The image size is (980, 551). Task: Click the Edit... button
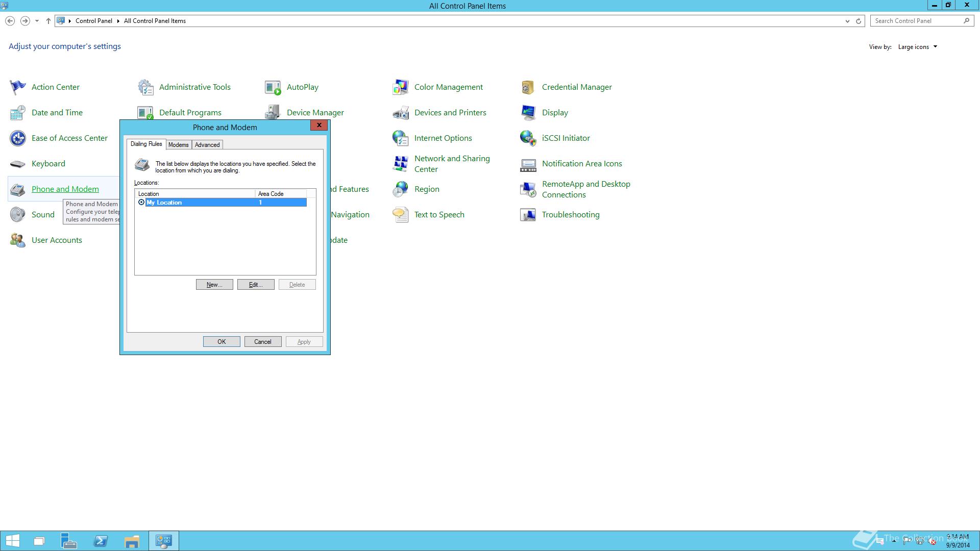pos(256,285)
